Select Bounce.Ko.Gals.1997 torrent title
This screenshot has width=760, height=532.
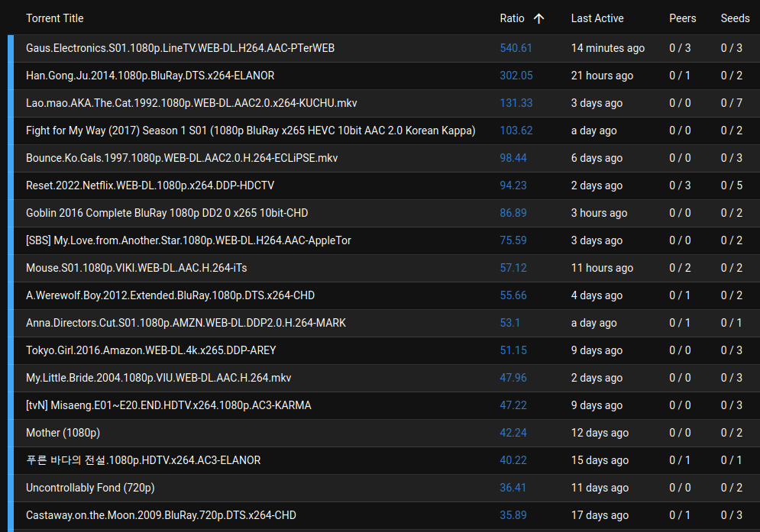pyautogui.click(x=182, y=158)
